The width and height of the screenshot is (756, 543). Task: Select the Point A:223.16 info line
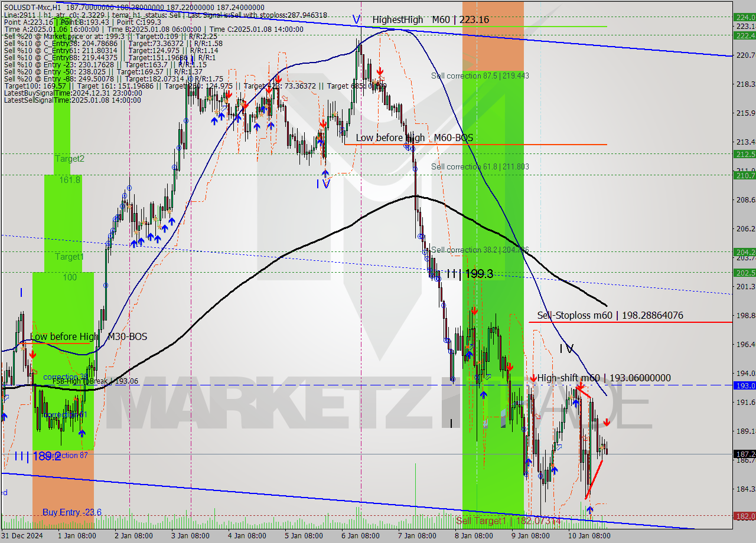pos(82,22)
